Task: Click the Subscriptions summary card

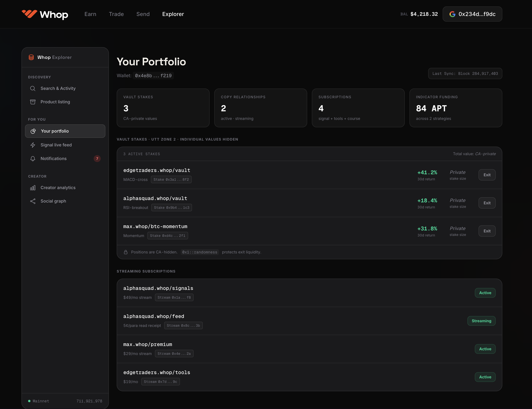Action: pyautogui.click(x=358, y=108)
